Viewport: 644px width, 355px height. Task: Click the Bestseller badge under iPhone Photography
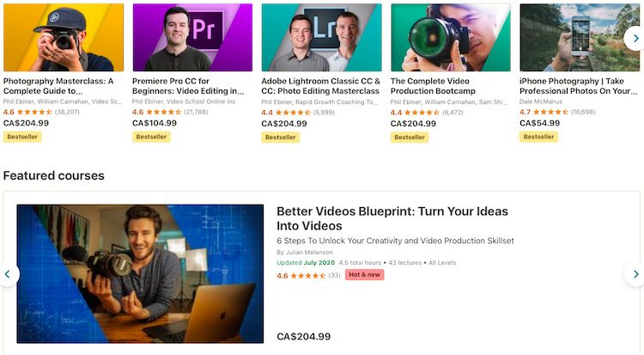point(538,137)
